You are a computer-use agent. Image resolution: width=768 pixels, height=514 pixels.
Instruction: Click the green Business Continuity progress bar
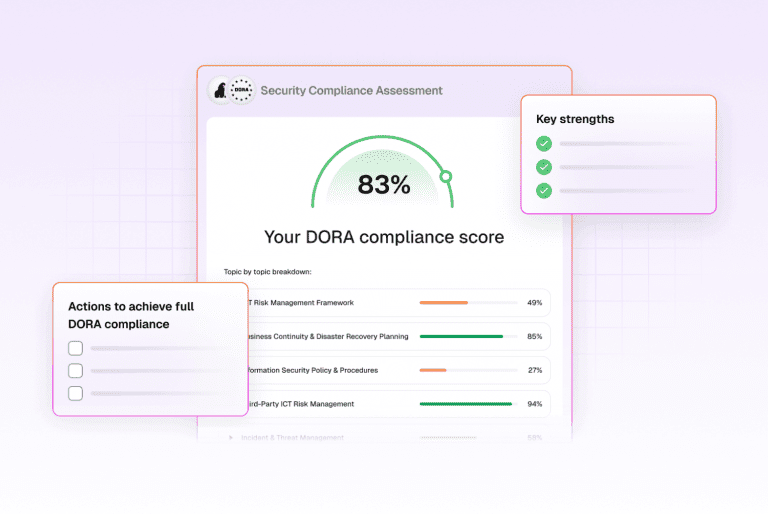(461, 337)
